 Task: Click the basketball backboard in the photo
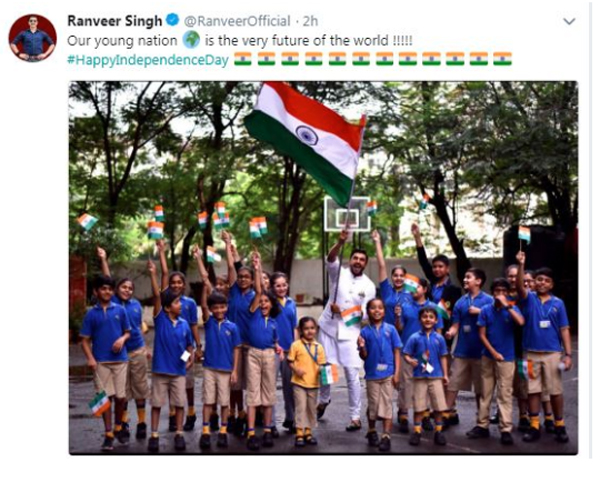tap(347, 214)
